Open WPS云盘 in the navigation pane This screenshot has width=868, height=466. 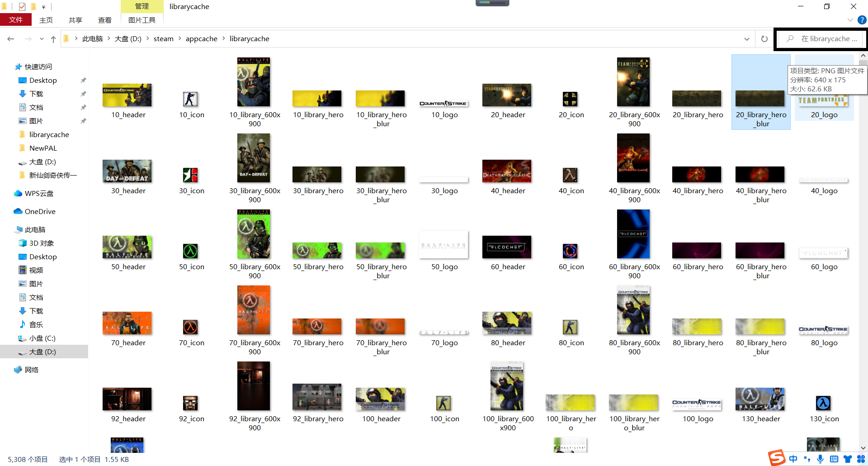34,193
